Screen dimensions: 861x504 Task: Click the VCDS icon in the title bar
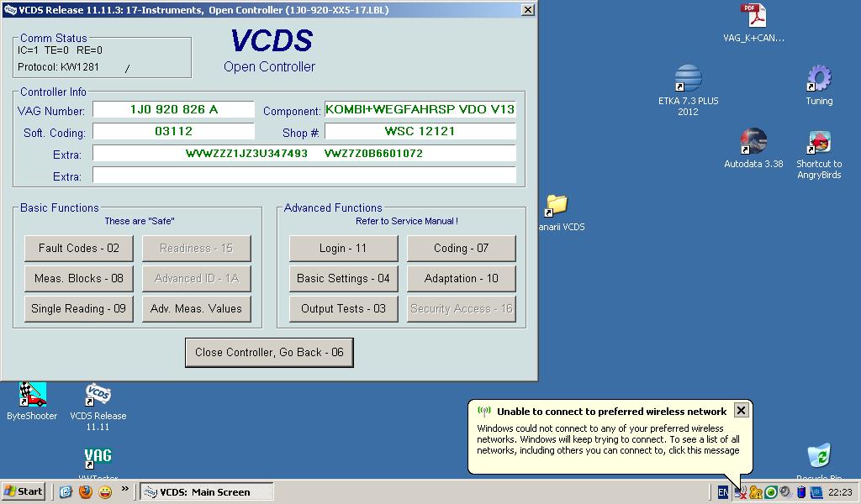10,10
